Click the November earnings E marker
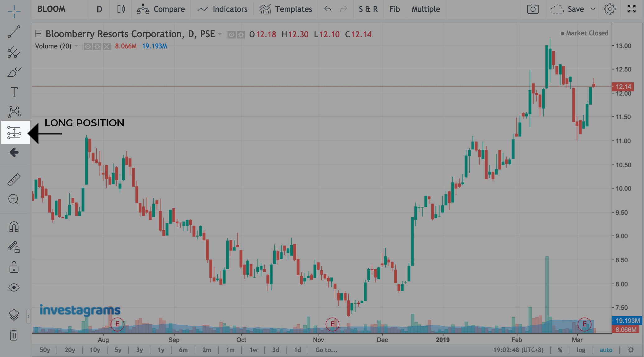This screenshot has height=357, width=644. click(x=332, y=324)
